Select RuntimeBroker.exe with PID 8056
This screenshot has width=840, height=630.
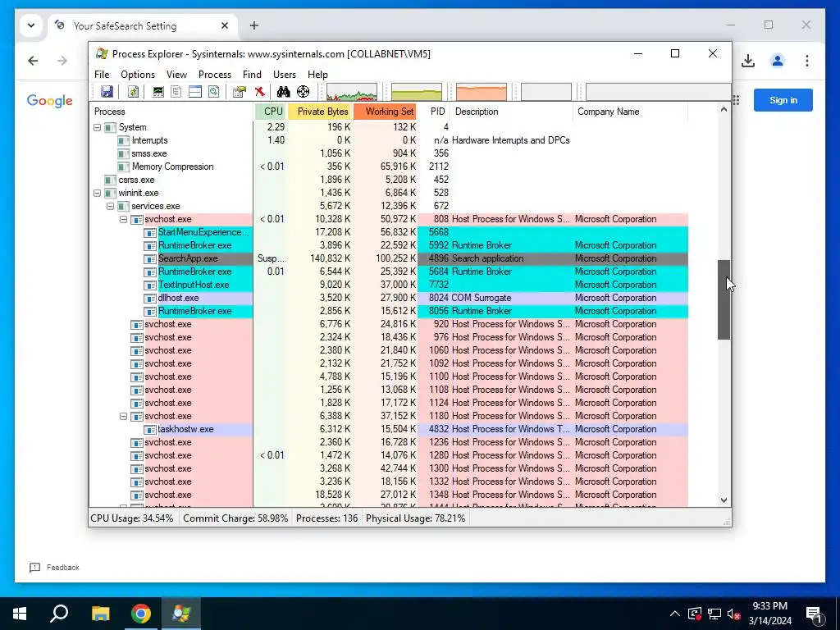[x=388, y=311]
